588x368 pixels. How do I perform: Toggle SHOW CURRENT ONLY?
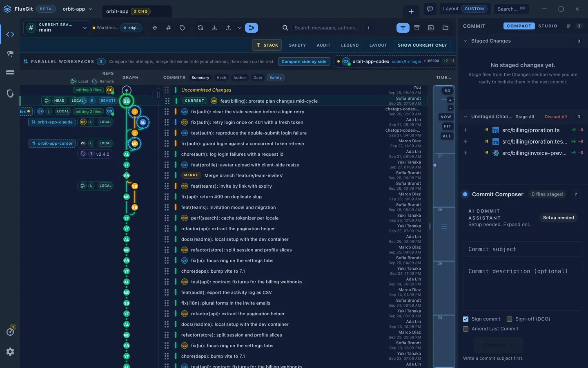(x=422, y=45)
